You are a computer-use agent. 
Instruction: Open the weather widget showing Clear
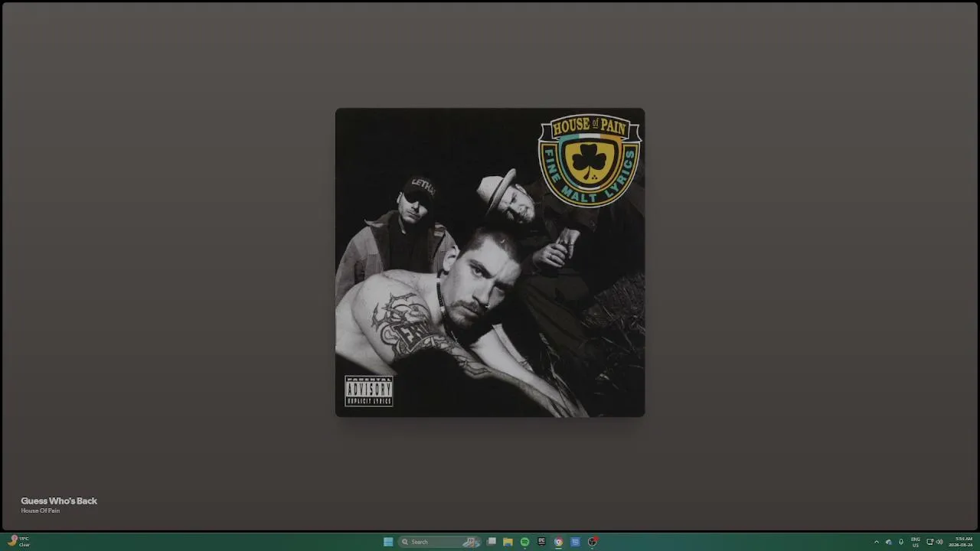coord(18,542)
